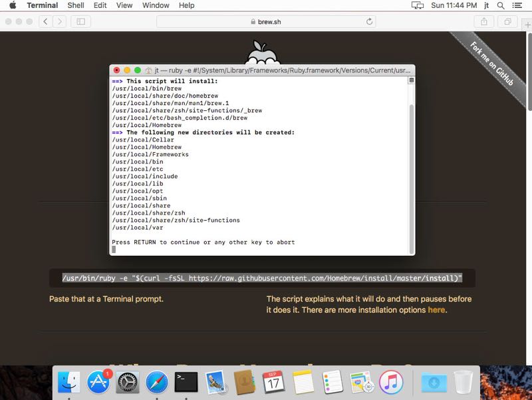Click the line /usr/local/share/doc/homebrew

click(165, 96)
